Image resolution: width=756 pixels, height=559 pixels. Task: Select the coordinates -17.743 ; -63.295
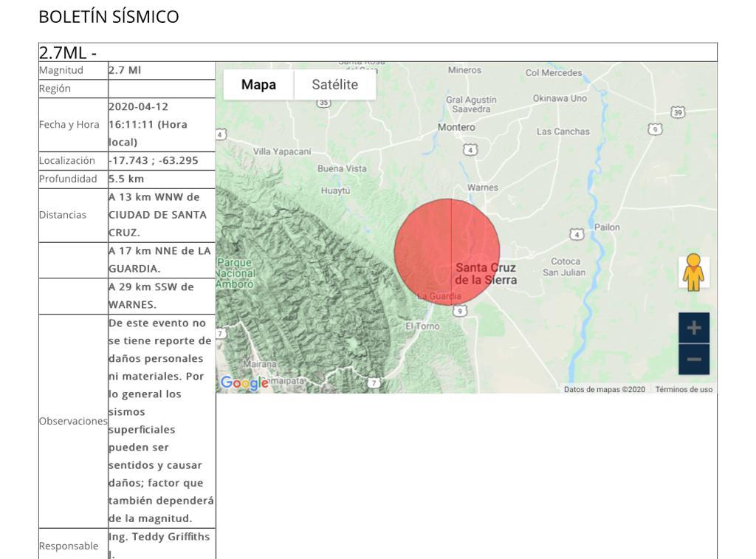tap(154, 160)
